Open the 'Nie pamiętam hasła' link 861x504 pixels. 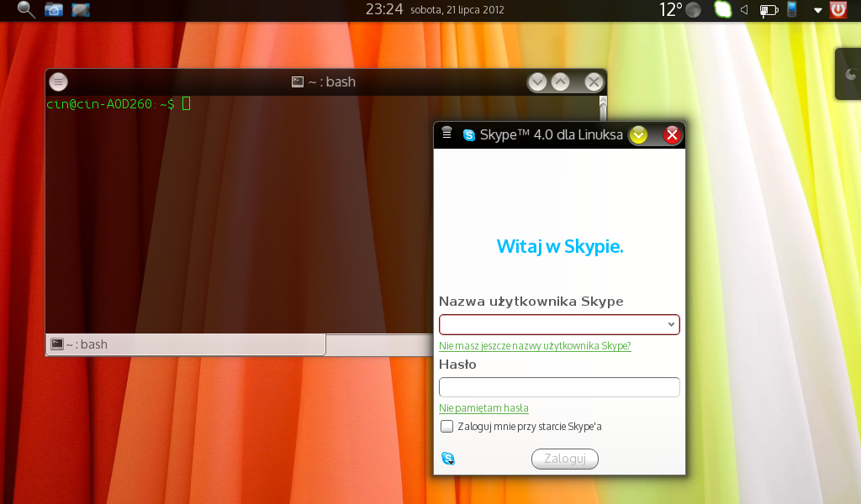click(x=483, y=408)
